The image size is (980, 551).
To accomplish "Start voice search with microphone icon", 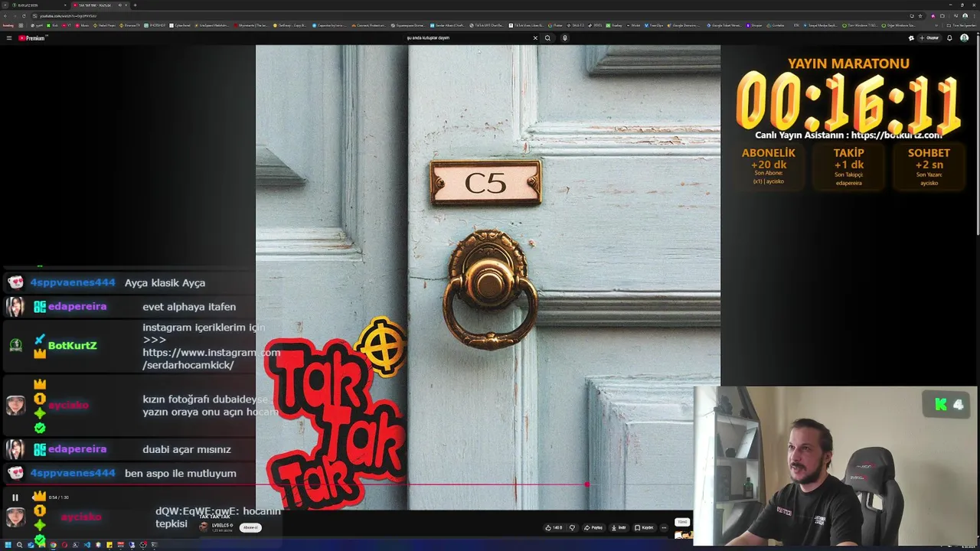I will [565, 37].
